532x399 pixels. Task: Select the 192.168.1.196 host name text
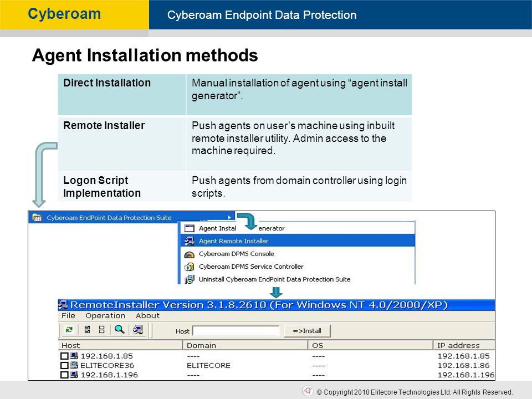pos(109,375)
